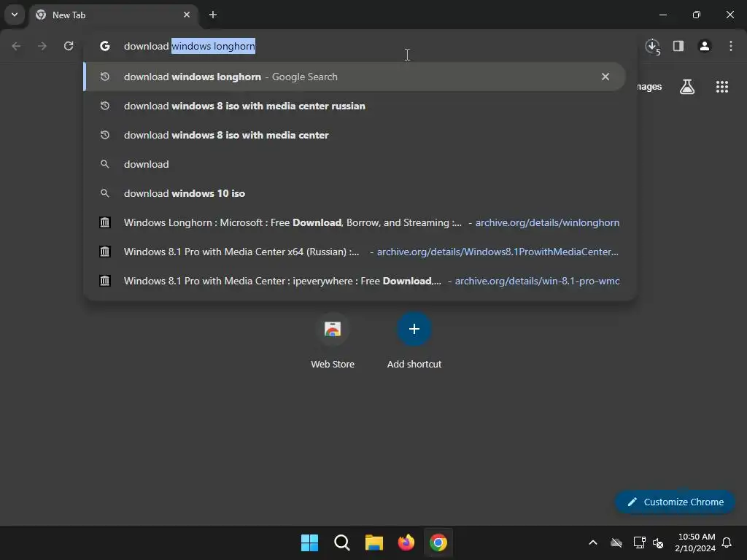Screen dimensions: 747x560
Task: Open the network tray icon
Action: pos(639,542)
